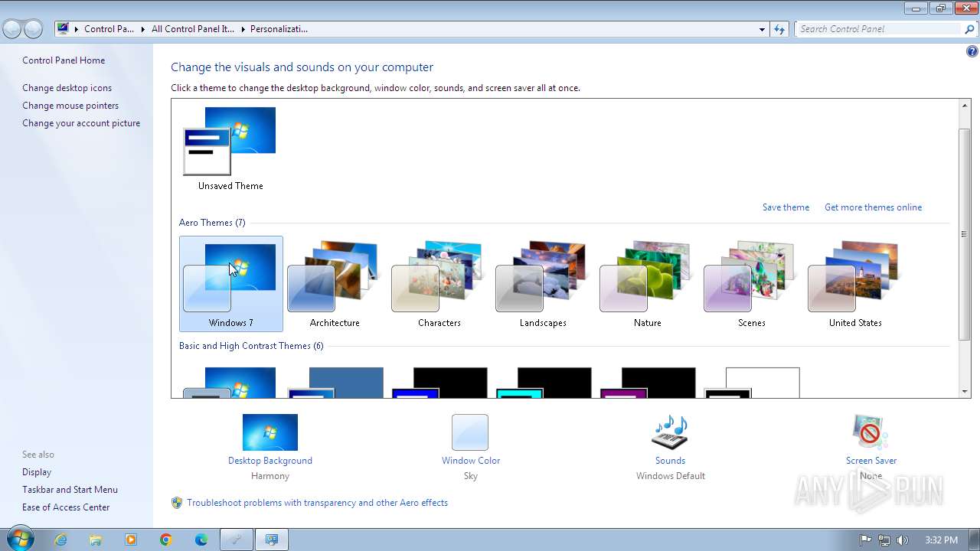The image size is (980, 551).
Task: Click theme list scroll down arrow
Action: click(965, 391)
